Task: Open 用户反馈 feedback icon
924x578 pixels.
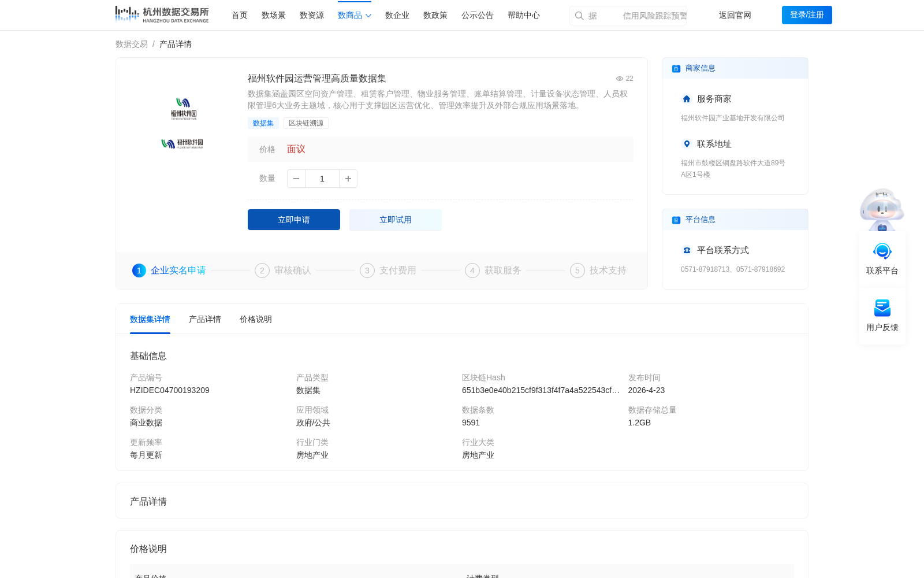Action: (x=882, y=308)
